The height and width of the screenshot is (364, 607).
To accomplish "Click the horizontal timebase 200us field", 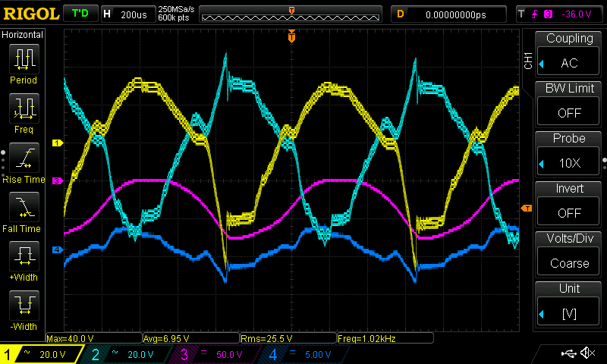I will 127,14.
